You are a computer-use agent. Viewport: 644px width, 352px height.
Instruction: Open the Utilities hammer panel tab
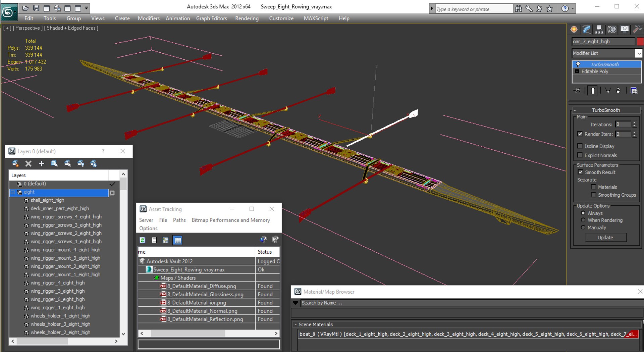[x=637, y=30]
